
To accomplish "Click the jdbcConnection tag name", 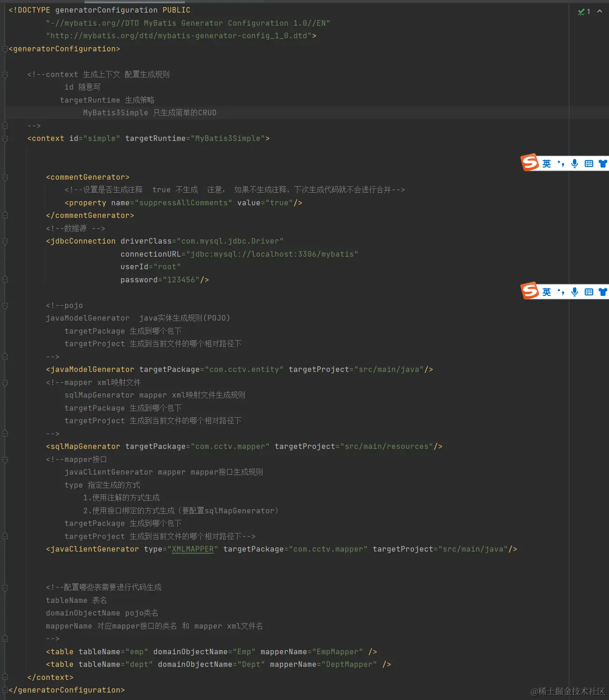I will pos(83,241).
